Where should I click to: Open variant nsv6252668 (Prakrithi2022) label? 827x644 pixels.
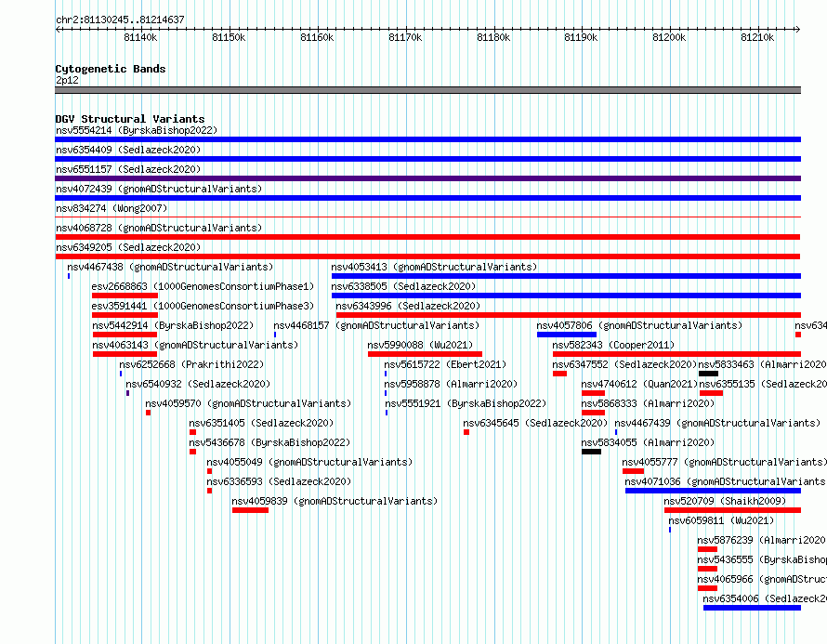[x=191, y=364]
